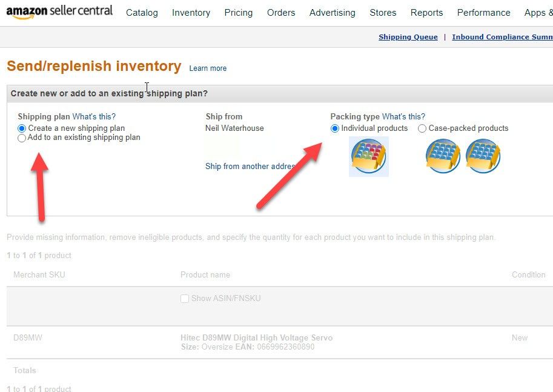The height and width of the screenshot is (392, 553).
Task: Click the Condition column header
Action: pyautogui.click(x=528, y=275)
